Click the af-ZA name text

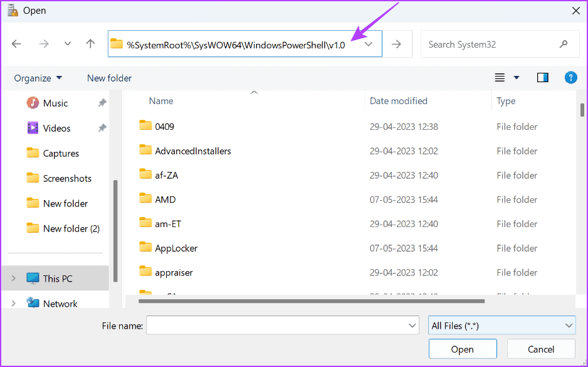click(x=167, y=176)
